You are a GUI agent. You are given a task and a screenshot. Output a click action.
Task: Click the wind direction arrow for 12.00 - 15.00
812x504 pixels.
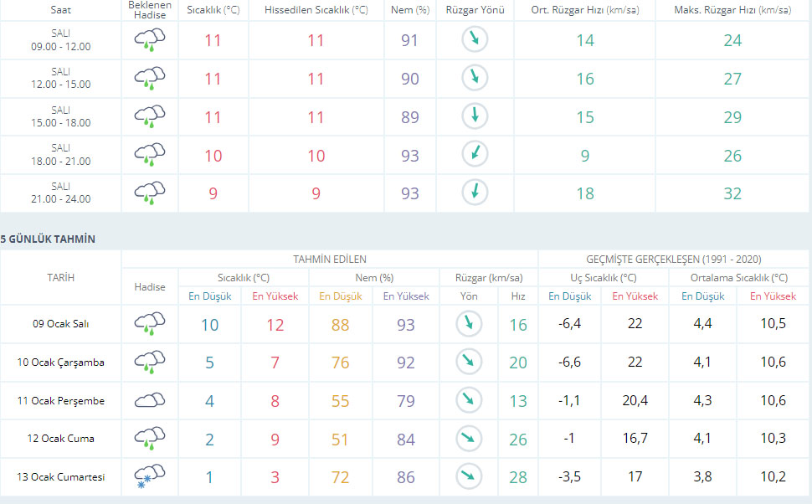pos(475,78)
